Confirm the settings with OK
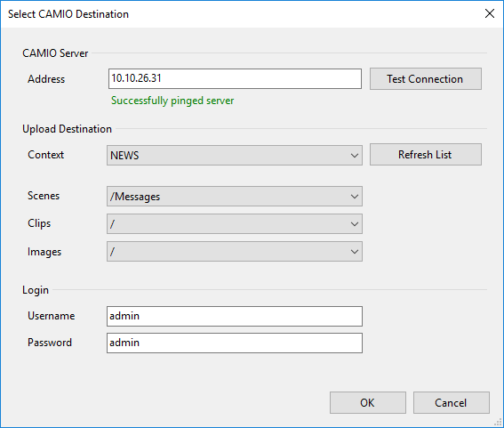The image size is (504, 428). coord(368,402)
